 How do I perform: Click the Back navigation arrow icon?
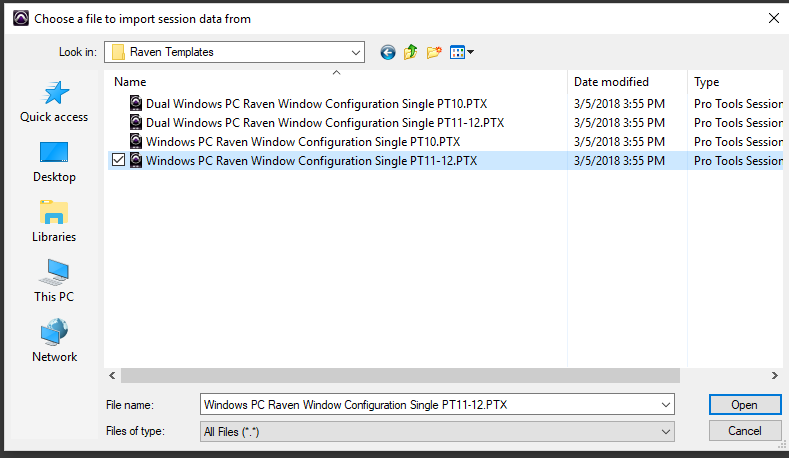click(388, 52)
